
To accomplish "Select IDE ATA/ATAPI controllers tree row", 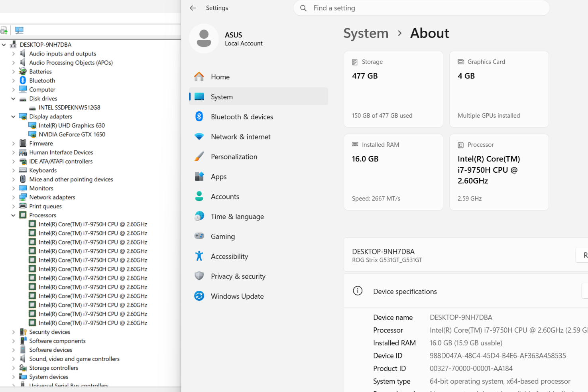I will pos(61,162).
